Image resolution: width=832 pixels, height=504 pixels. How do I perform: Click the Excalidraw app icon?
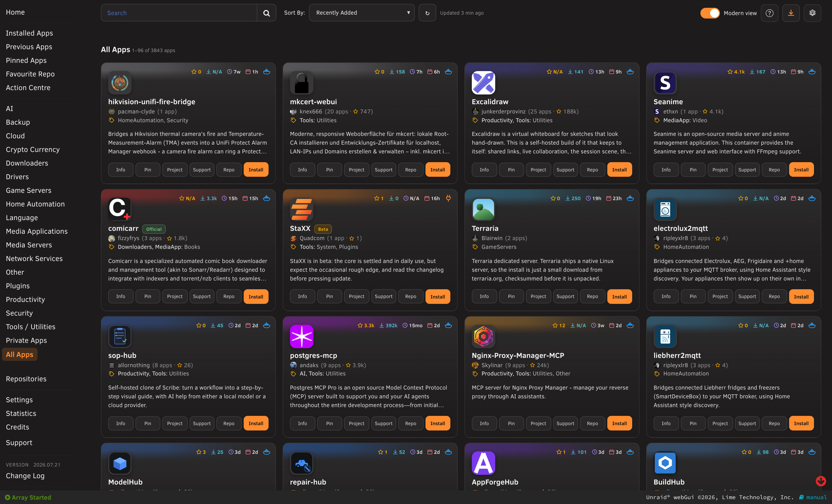[x=483, y=83]
